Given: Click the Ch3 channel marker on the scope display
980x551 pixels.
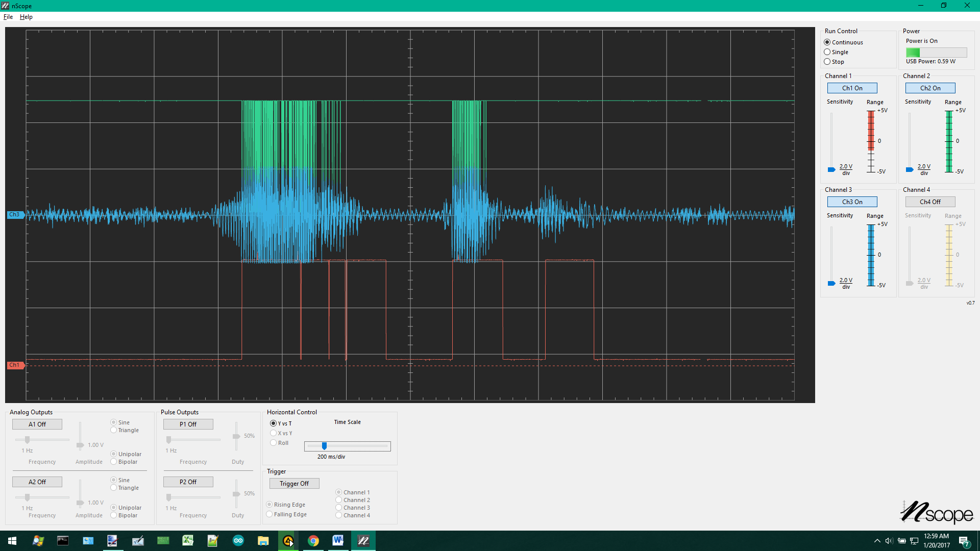Looking at the screenshot, I should tap(15, 214).
